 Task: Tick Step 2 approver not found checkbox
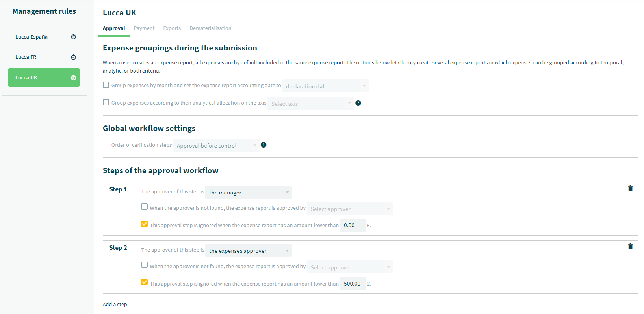[144, 265]
